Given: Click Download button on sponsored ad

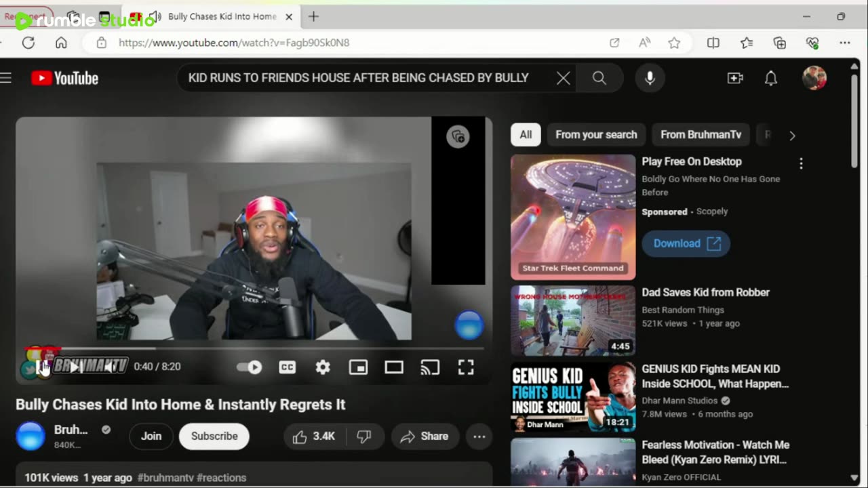Looking at the screenshot, I should pos(686,243).
